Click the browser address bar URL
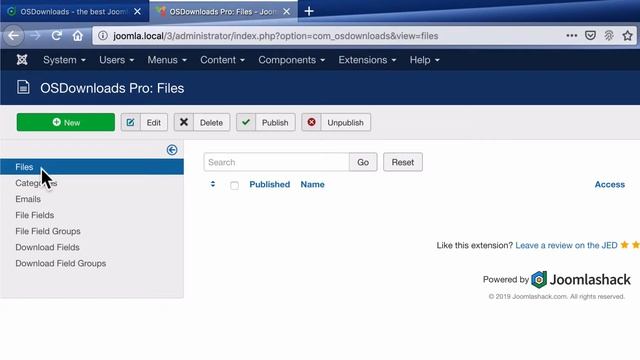The width and height of the screenshot is (640, 360). (276, 36)
